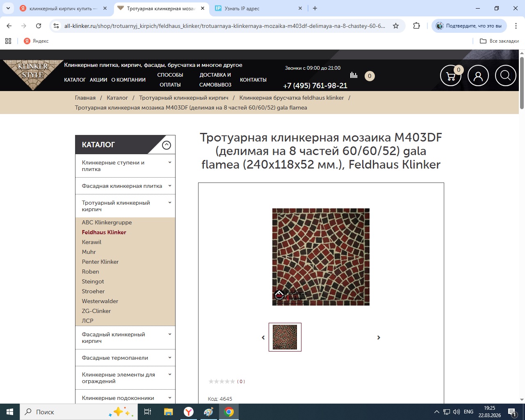525x420 pixels.
Task: Rate product using the star rating
Action: pos(221,381)
